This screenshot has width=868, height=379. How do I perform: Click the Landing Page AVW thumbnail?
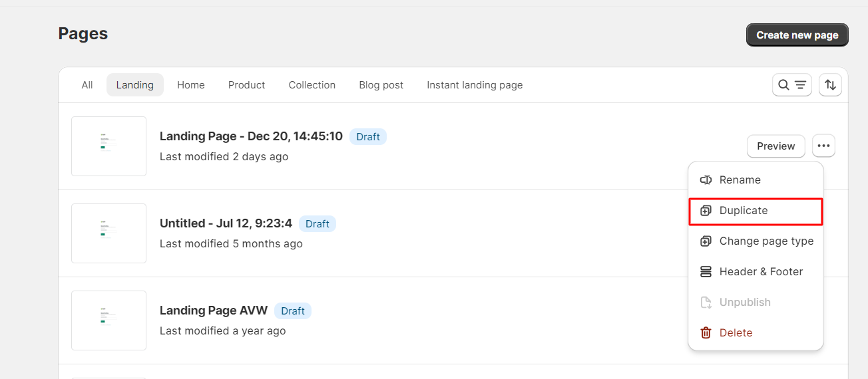(108, 320)
